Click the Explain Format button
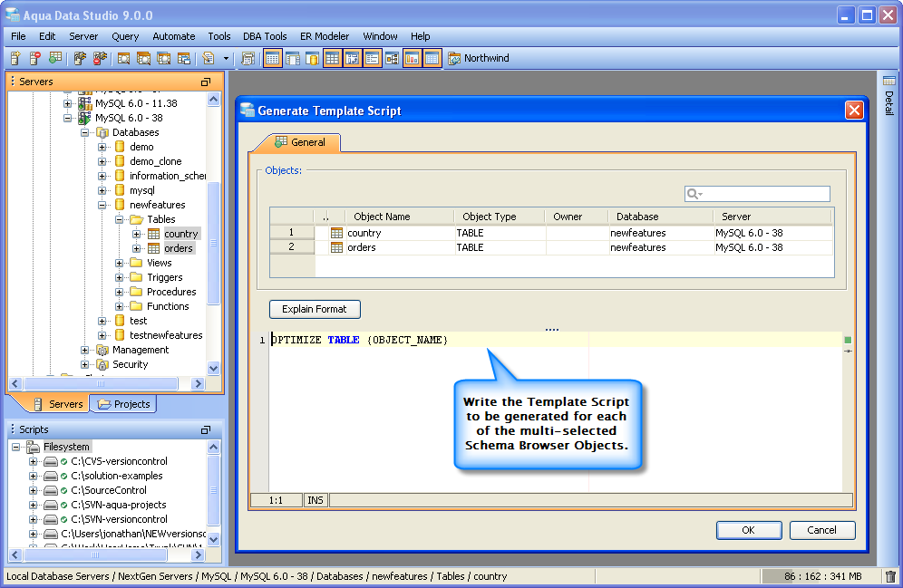The width and height of the screenshot is (903, 588). click(315, 309)
